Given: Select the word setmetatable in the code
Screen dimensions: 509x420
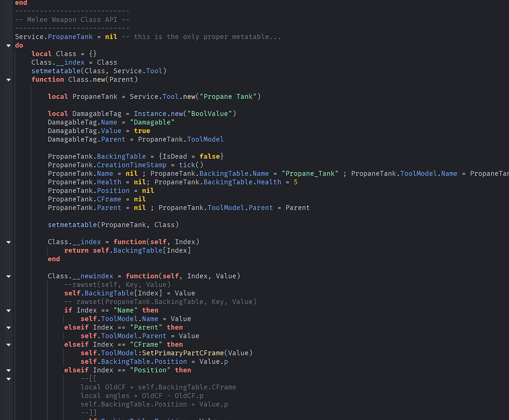Looking at the screenshot, I should (x=55, y=71).
